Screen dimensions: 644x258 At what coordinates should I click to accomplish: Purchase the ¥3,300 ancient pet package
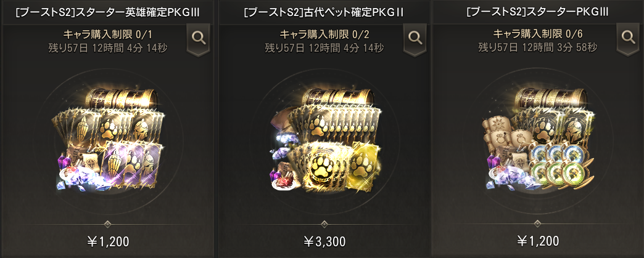pos(324,241)
